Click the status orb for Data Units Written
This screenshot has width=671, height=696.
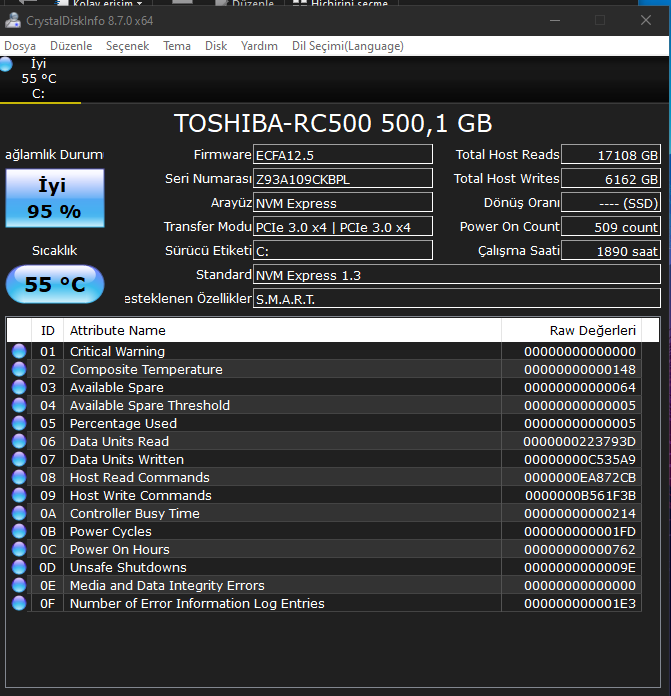click(x=19, y=459)
